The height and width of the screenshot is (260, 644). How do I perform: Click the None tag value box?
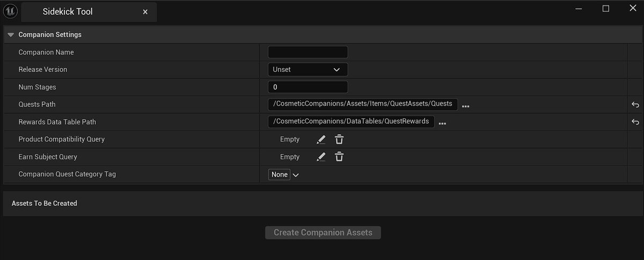point(279,174)
